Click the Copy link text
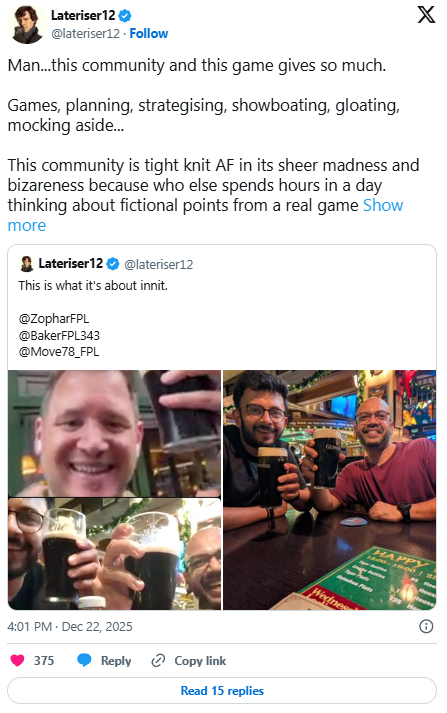447x713 pixels. (x=200, y=661)
